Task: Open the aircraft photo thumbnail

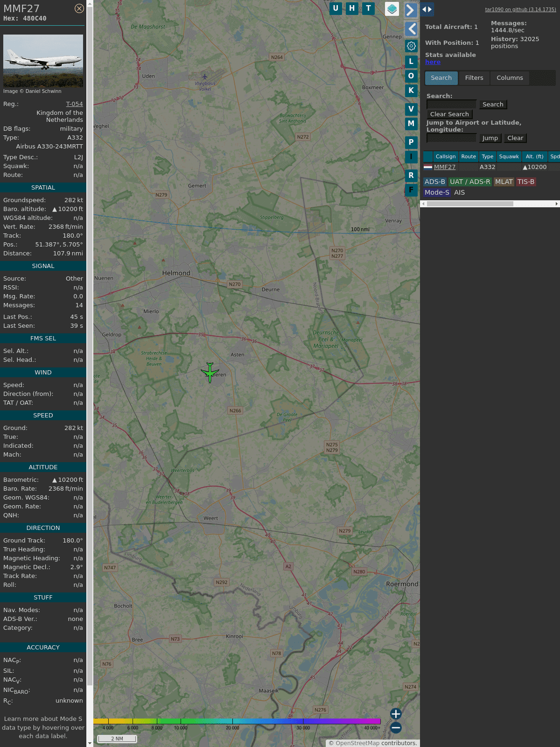Action: pos(43,61)
